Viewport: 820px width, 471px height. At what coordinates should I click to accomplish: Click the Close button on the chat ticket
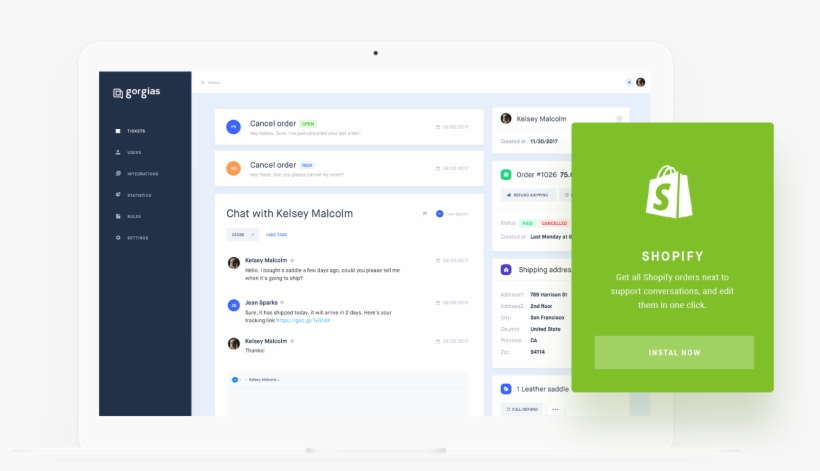coord(238,235)
